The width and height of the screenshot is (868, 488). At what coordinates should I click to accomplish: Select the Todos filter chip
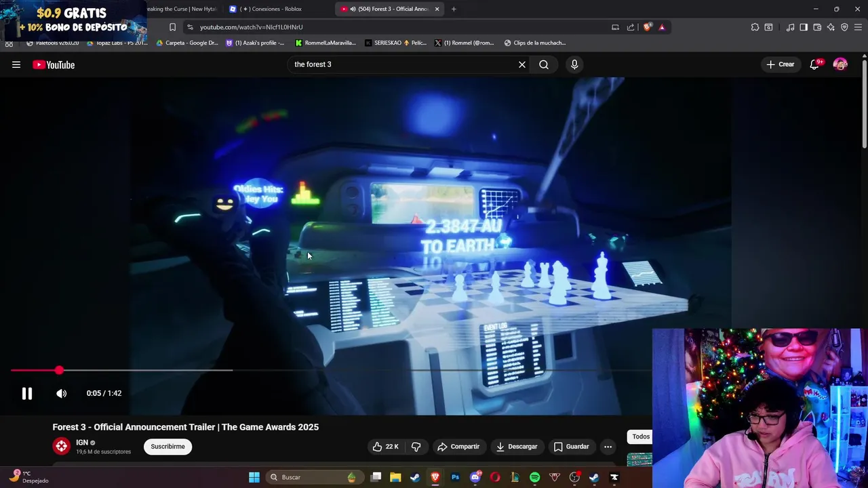point(640,436)
